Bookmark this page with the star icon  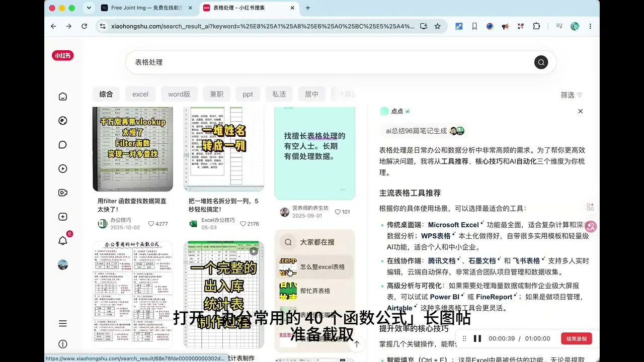coord(438,26)
